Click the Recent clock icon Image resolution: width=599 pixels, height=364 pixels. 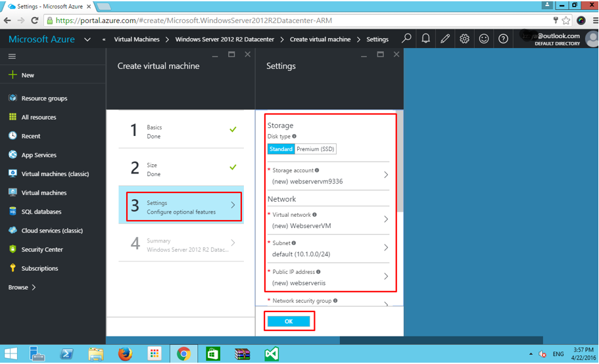[12, 135]
